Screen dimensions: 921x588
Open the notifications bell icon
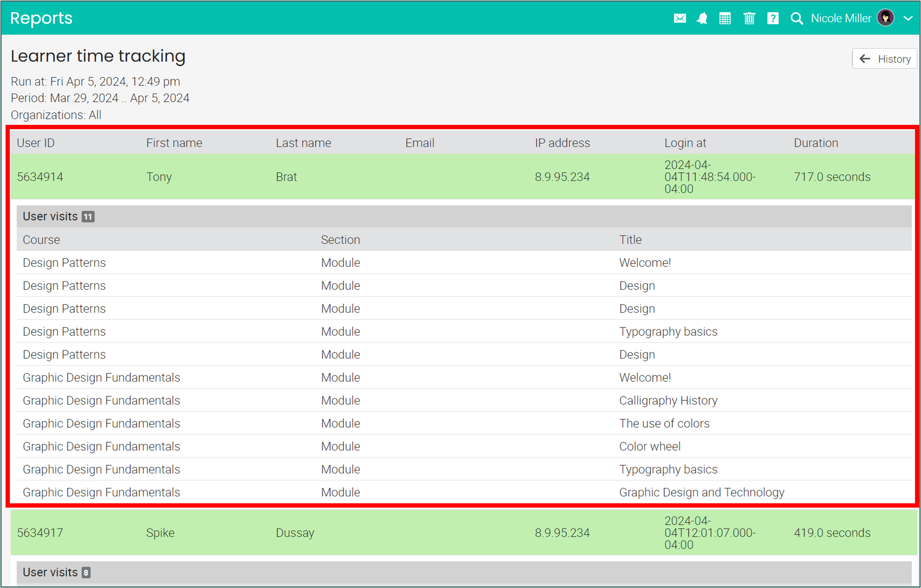(702, 18)
